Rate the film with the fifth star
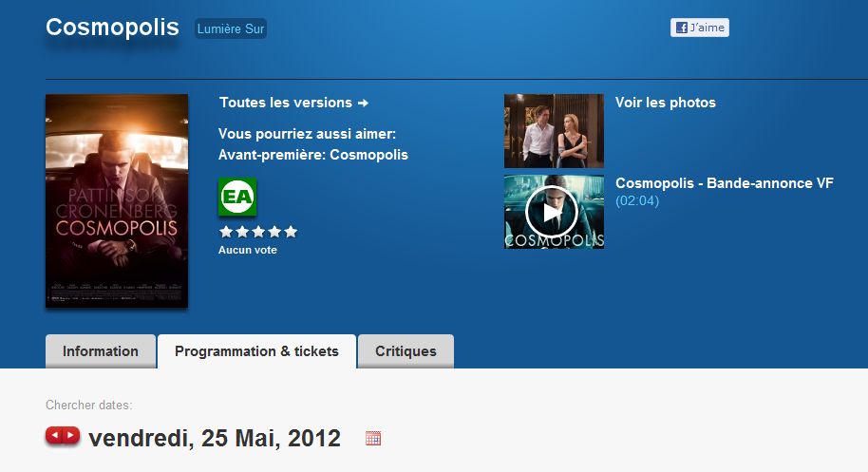Image resolution: width=868 pixels, height=472 pixels. click(x=291, y=232)
